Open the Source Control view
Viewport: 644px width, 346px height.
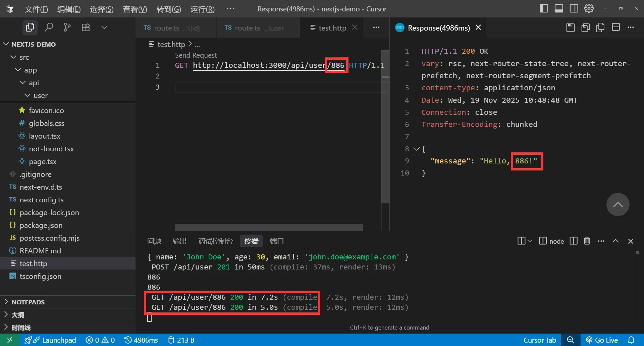coord(67,27)
